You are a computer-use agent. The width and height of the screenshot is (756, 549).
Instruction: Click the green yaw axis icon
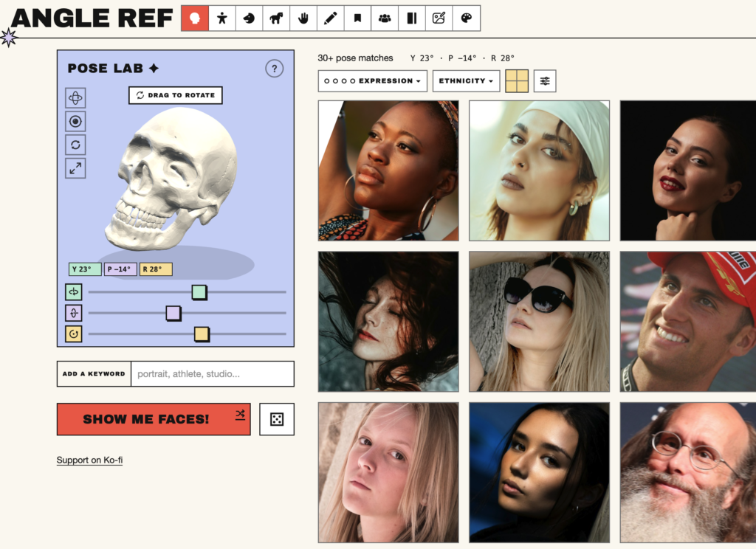74,291
